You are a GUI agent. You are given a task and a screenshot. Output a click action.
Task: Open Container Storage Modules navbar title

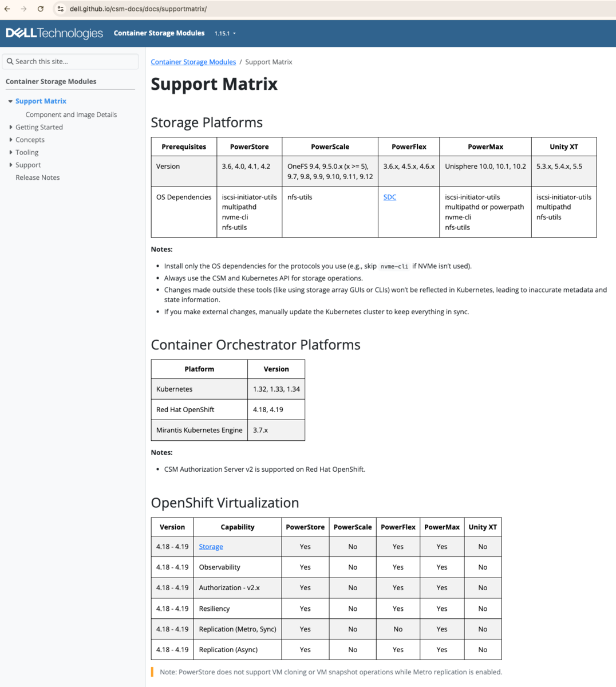coord(159,33)
